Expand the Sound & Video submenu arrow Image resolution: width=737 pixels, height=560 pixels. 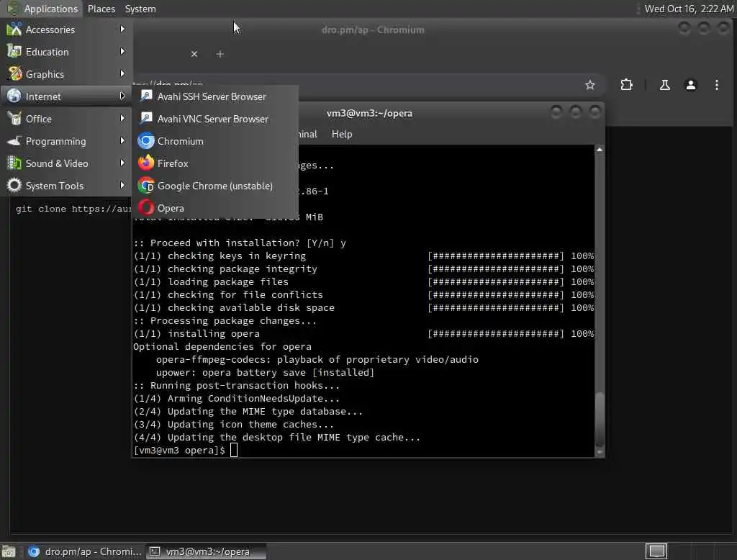(122, 163)
